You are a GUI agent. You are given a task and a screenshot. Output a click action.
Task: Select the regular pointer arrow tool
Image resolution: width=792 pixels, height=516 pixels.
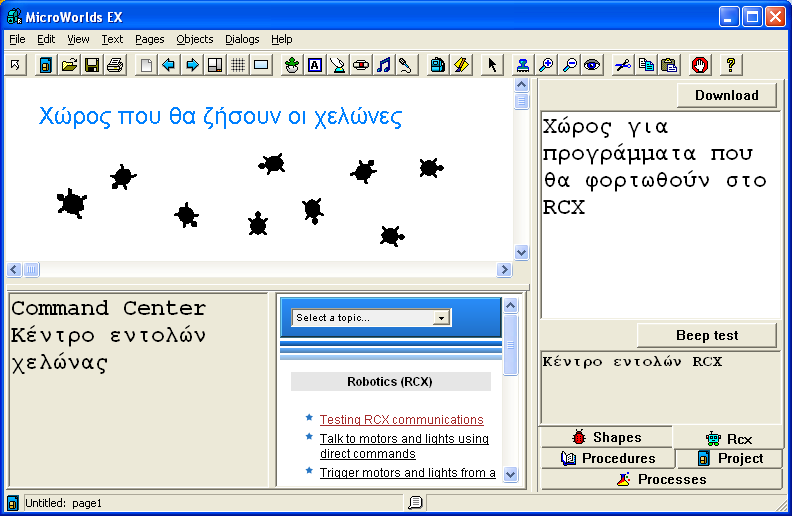click(x=492, y=65)
